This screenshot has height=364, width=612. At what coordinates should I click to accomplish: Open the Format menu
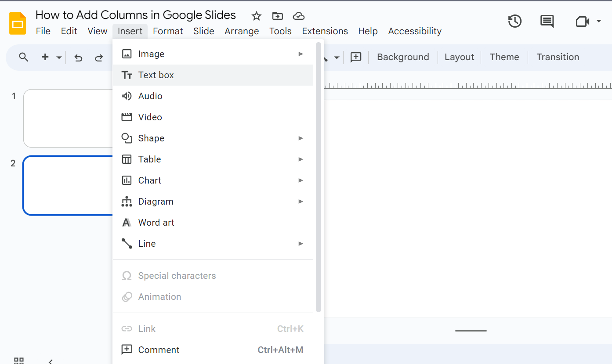[x=168, y=31]
